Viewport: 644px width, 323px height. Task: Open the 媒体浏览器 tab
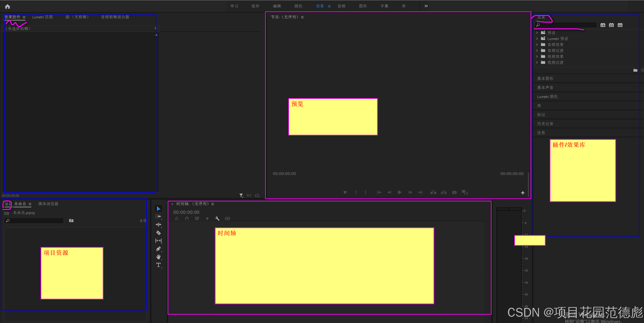click(48, 204)
